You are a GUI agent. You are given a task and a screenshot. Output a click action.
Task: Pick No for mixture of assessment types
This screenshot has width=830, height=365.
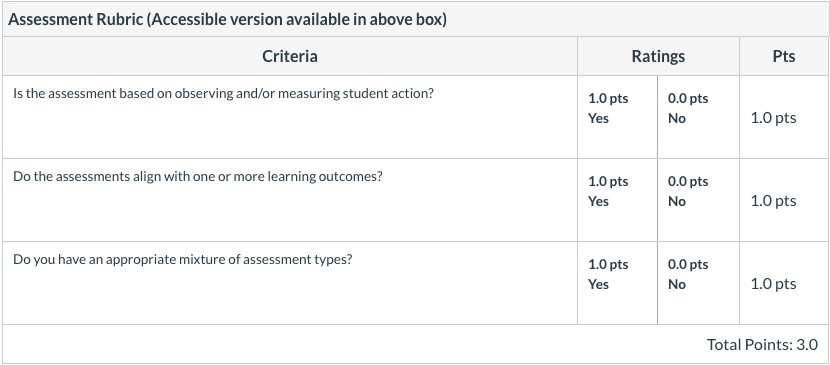coord(698,283)
